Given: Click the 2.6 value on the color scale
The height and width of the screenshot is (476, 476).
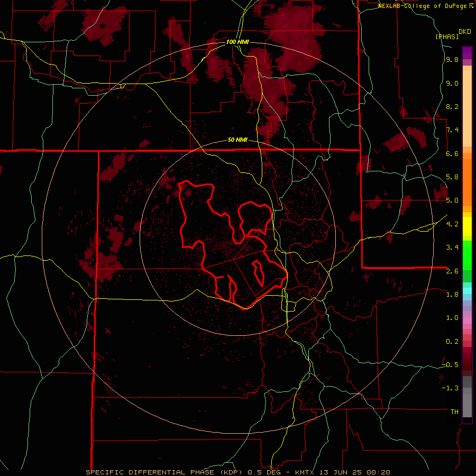Looking at the screenshot, I should pos(452,271).
